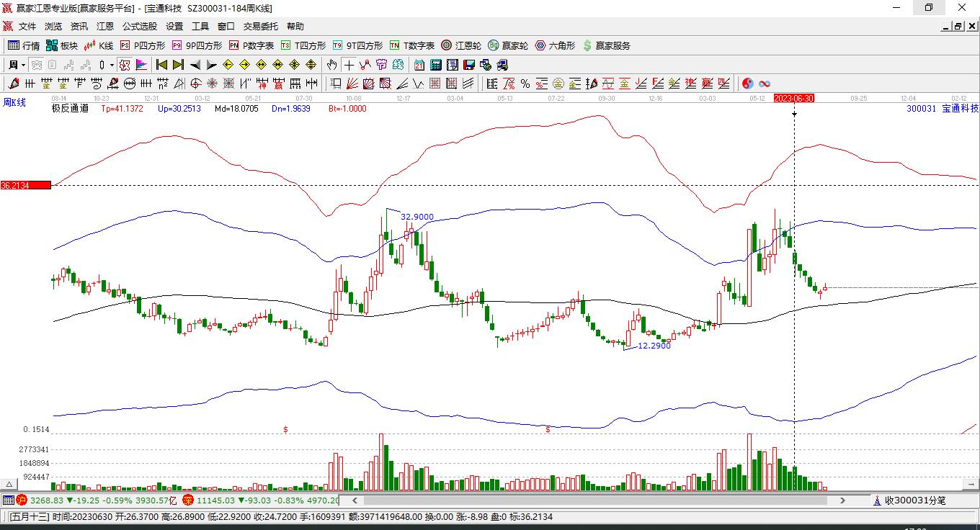Click the 300031 宝通科技 stock label
Viewport: 980px width, 530px height.
coord(943,108)
